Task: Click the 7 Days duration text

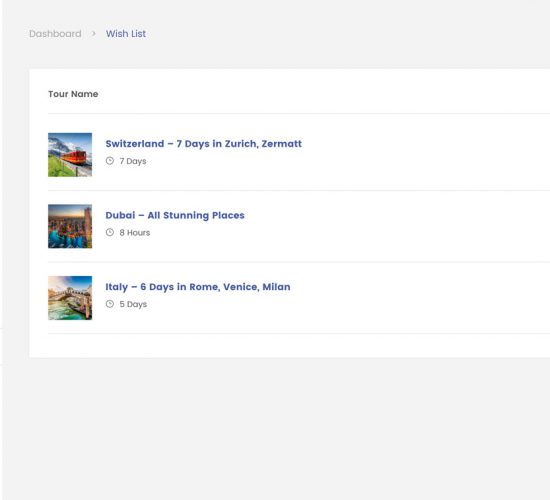Action: (x=133, y=161)
